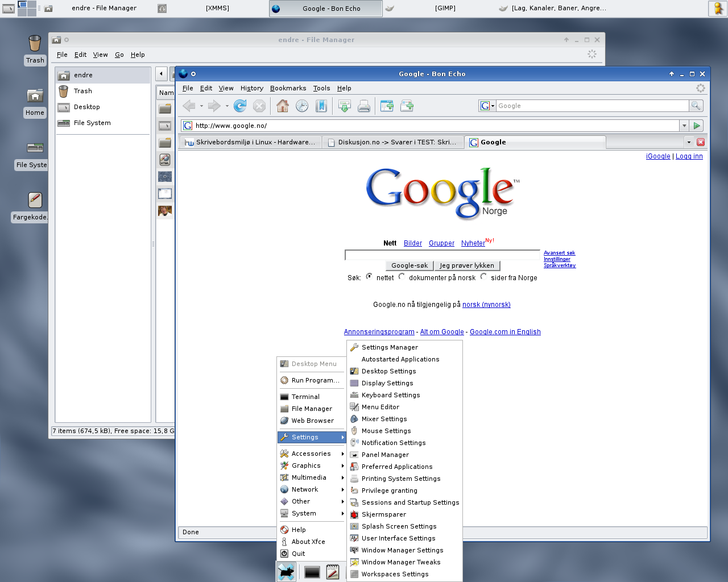The image size is (728, 582).
Task: Open the browser History menu
Action: [x=251, y=88]
